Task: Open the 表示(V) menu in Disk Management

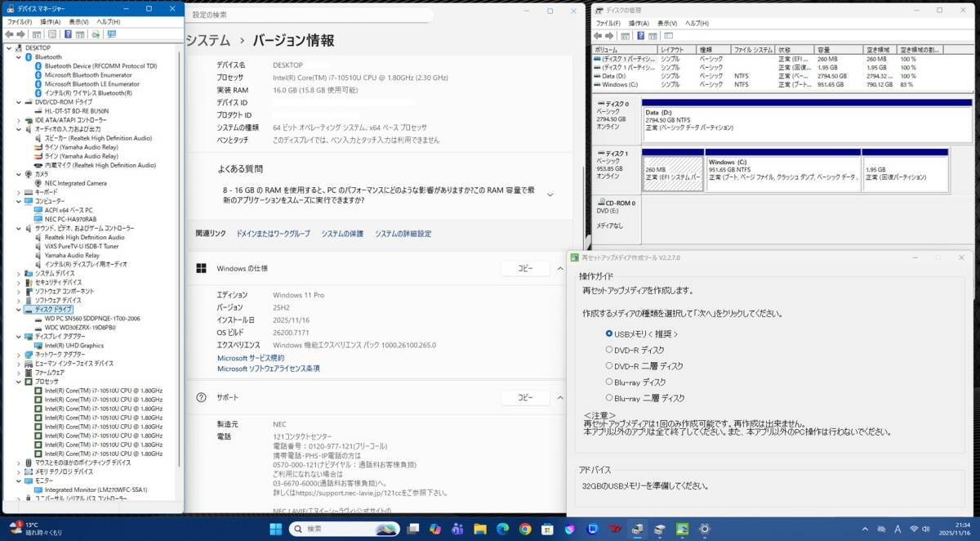Action: 668,24
